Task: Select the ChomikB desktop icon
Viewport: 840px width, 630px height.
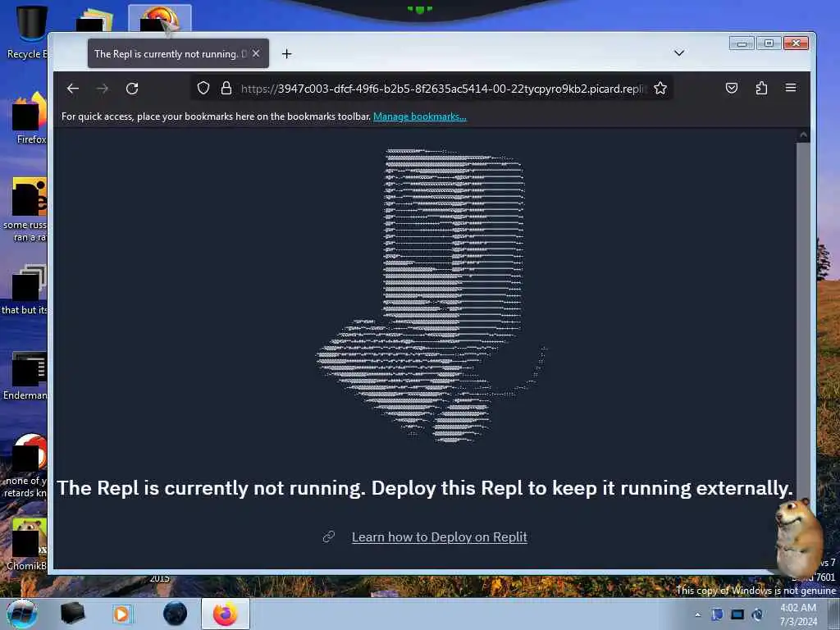Action: pos(28,544)
